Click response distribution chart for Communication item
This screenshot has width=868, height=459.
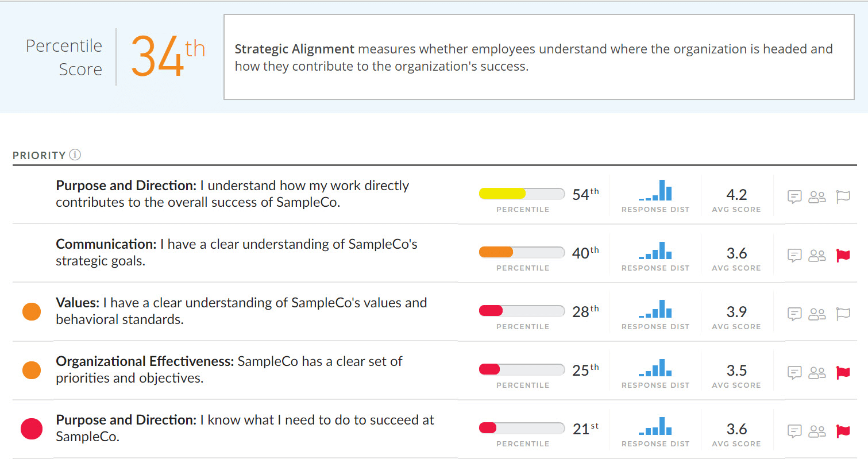click(655, 251)
